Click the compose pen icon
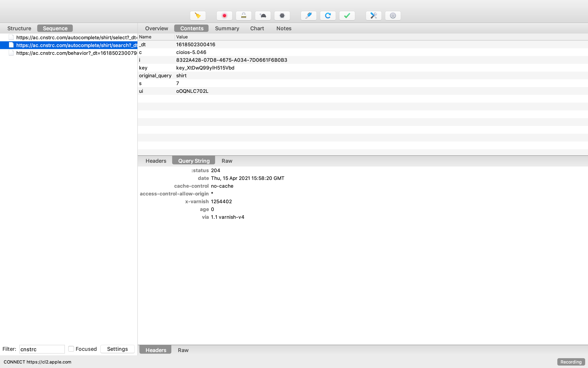 (x=308, y=16)
